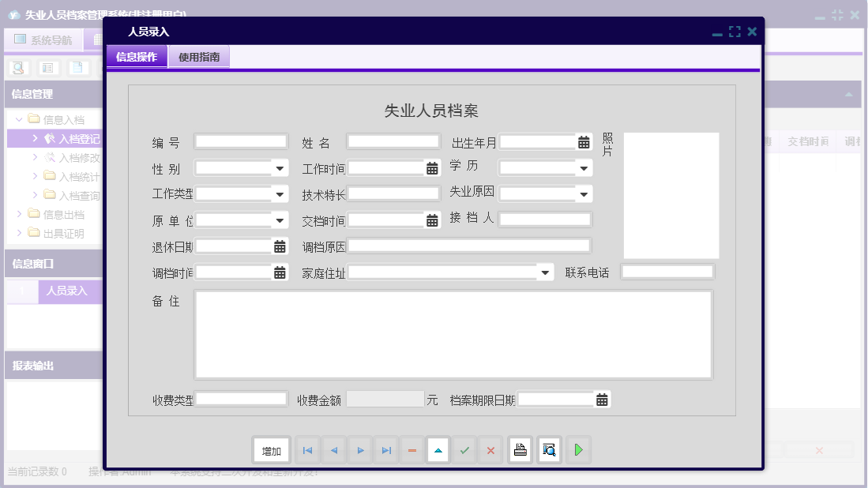Viewport: 868px width, 488px height.
Task: Open print preview with magnifier icon
Action: click(x=549, y=450)
